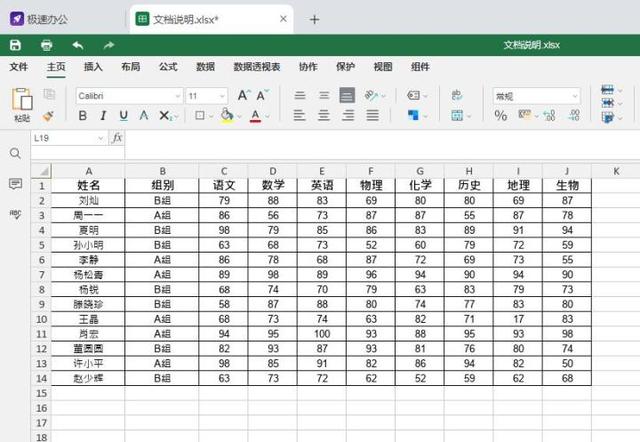Activate the Format Painter brush
The width and height of the screenshot is (640, 442).
48,116
